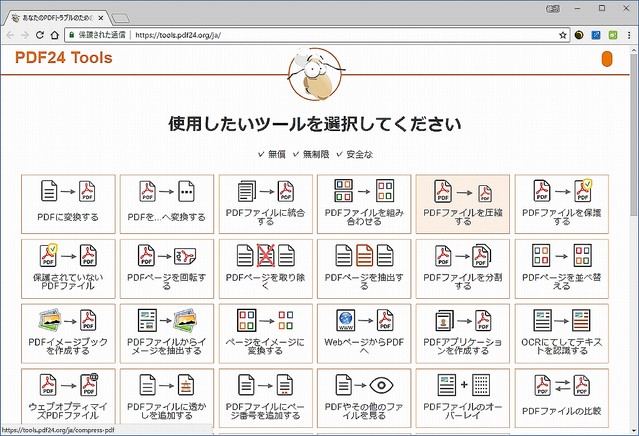
Task: Select the PDFファイルに透かしを追加する tool
Action: [166, 396]
